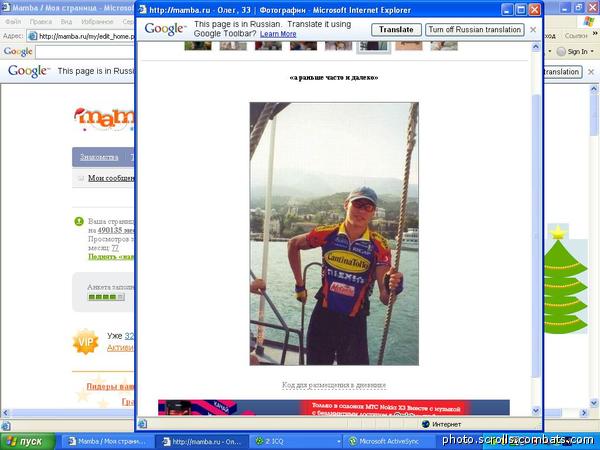Image resolution: width=600 pixels, height=450 pixels.
Task: Open the 'Лидеры' link on Mamba page
Action: pyautogui.click(x=110, y=386)
